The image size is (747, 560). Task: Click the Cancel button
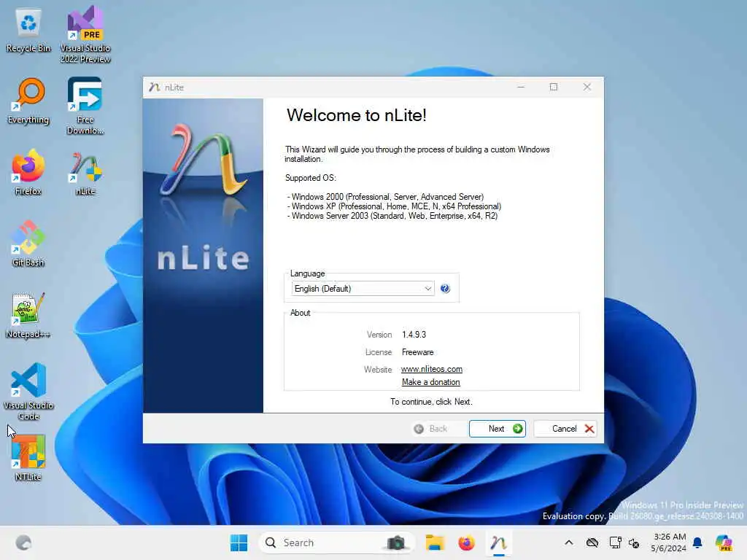coord(565,429)
